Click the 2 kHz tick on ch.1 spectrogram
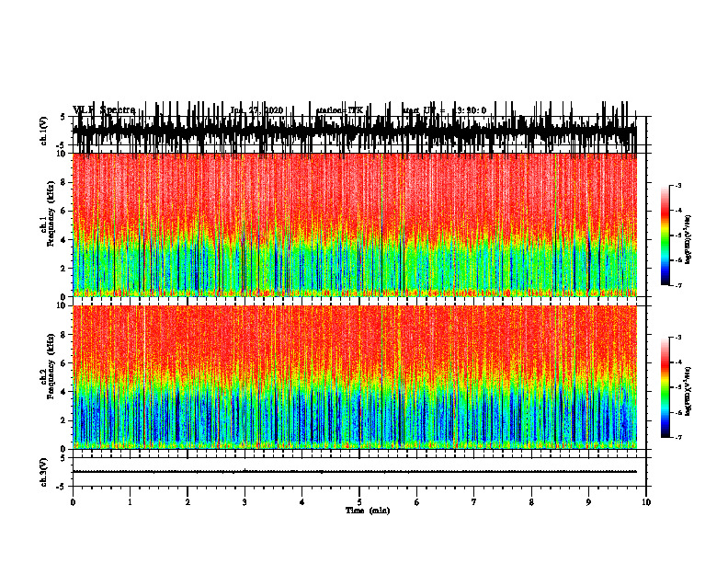Screen dimensions: 728x563 click(x=63, y=269)
